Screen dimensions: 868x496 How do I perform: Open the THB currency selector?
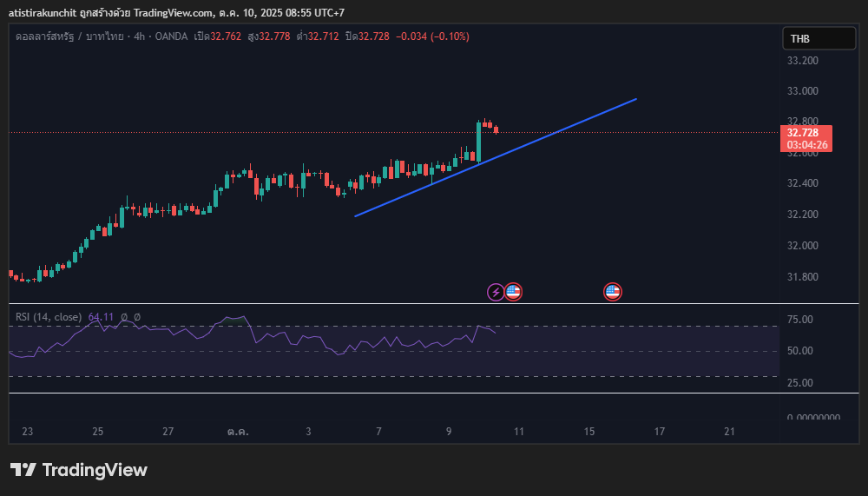point(819,38)
